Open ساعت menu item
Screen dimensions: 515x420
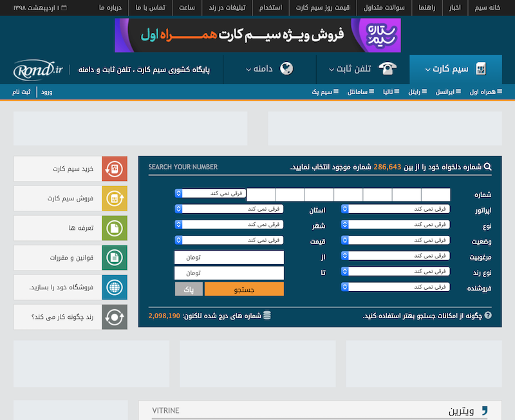click(187, 8)
